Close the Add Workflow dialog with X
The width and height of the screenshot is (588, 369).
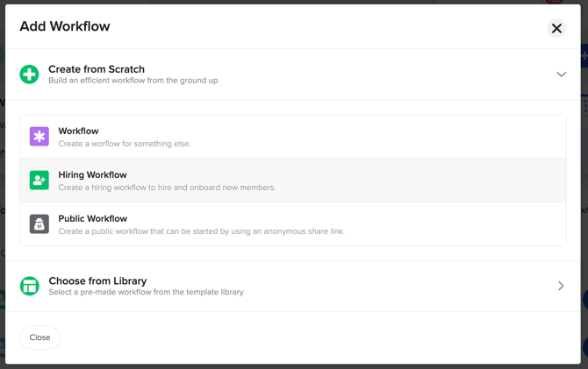(x=556, y=28)
